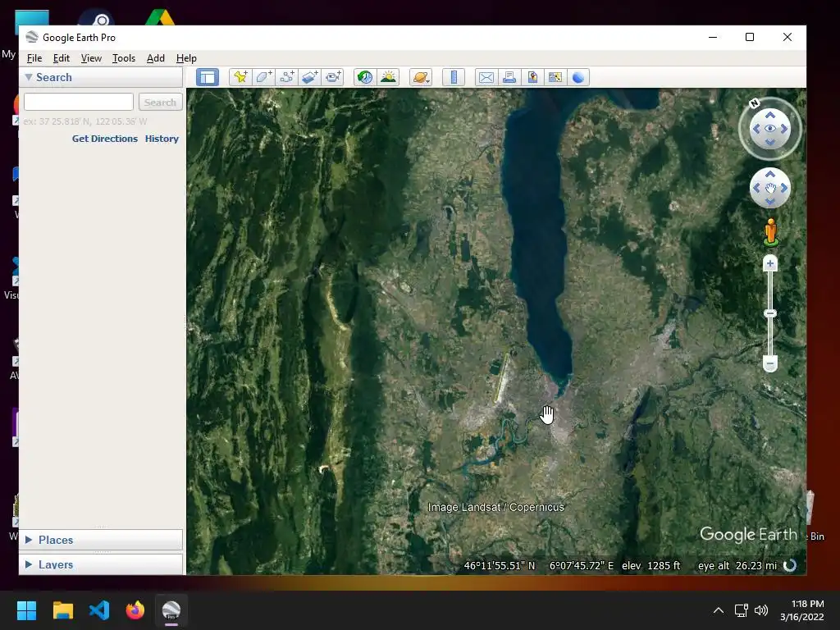Click the N north-reset marker
The width and height of the screenshot is (840, 630).
(x=755, y=103)
